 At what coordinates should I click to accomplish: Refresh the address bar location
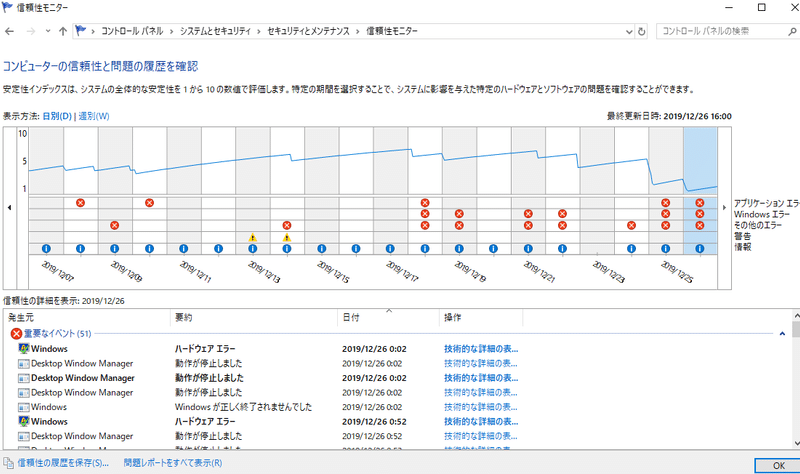(x=641, y=31)
